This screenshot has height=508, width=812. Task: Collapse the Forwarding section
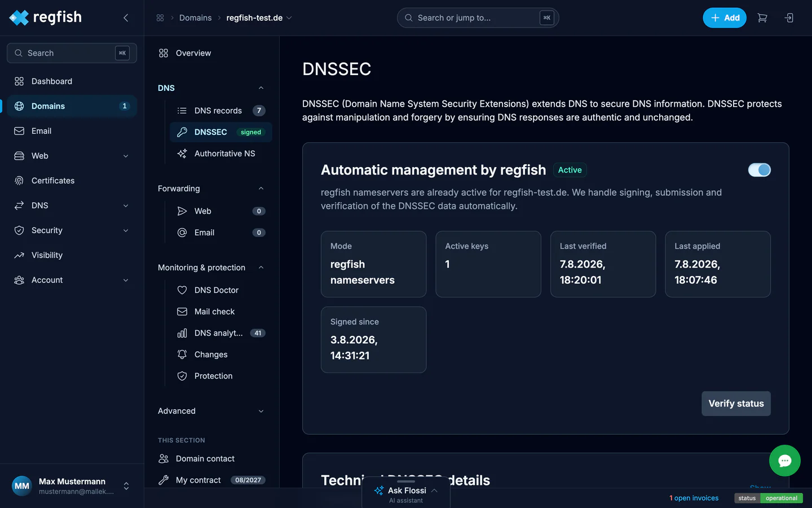(261, 189)
